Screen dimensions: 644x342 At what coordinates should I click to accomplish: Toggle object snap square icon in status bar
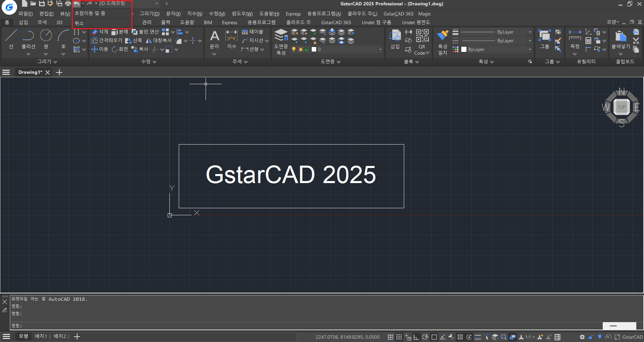pyautogui.click(x=434, y=337)
